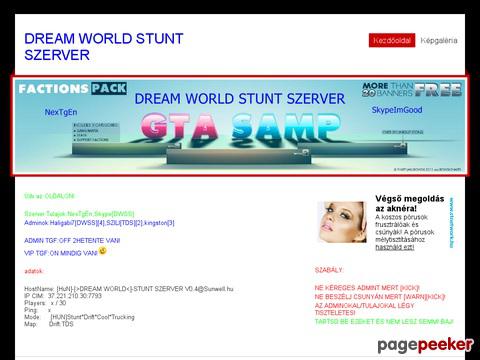
Task: Click the SkypeImGood name in banner
Action: [x=397, y=110]
